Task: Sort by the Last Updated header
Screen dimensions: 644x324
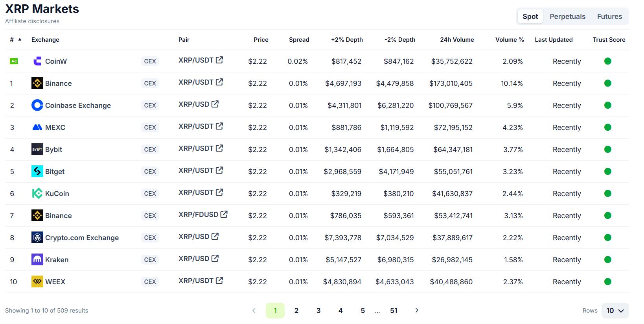Action: coord(554,40)
